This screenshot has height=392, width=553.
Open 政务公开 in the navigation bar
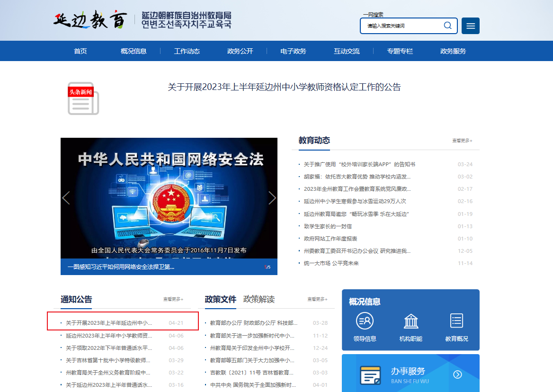pos(240,51)
